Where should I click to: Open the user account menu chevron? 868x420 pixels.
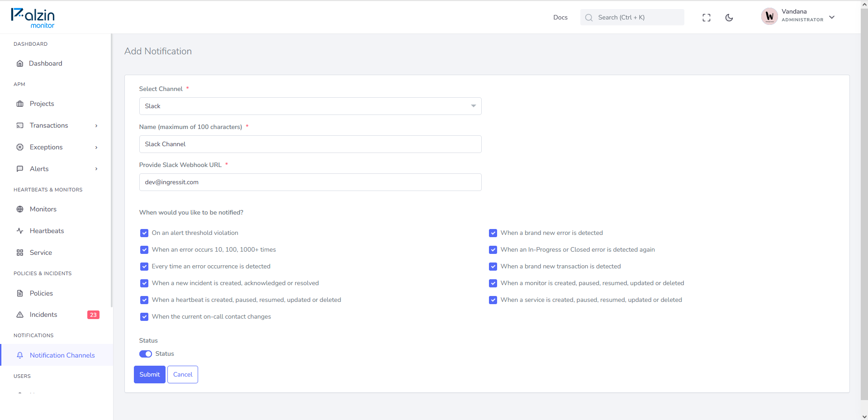[x=832, y=17]
